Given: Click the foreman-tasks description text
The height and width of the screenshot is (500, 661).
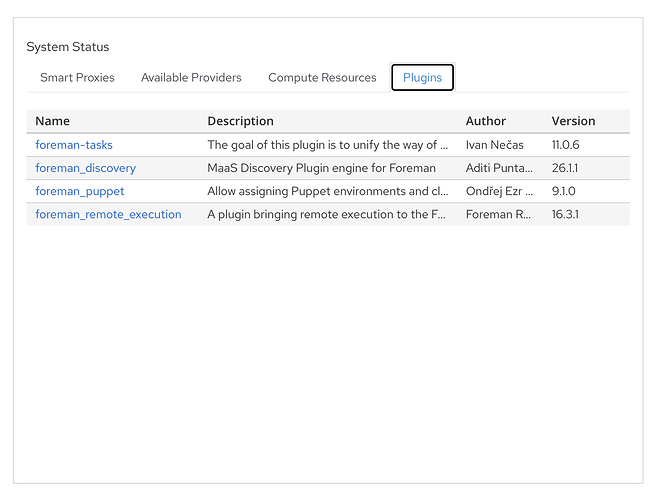Looking at the screenshot, I should (328, 145).
